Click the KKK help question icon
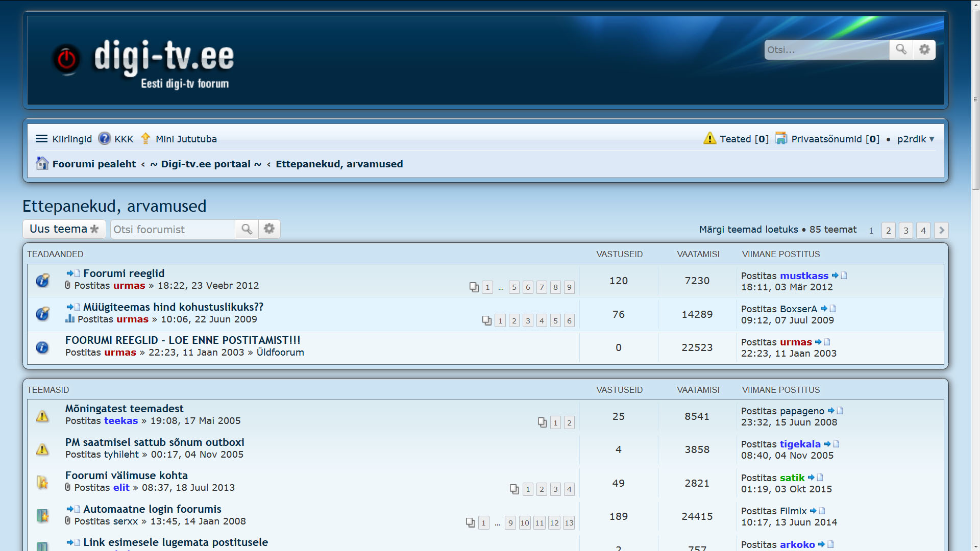This screenshot has height=551, width=980. (105, 139)
